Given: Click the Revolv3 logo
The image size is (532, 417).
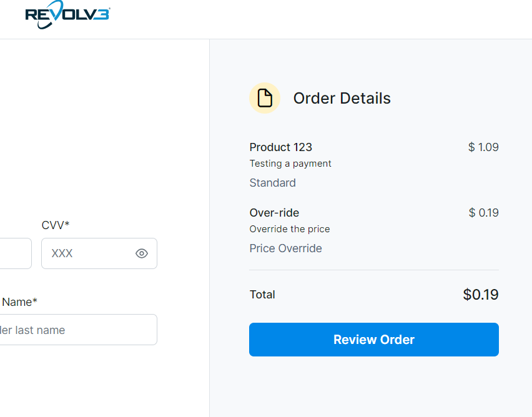Looking at the screenshot, I should [x=67, y=14].
